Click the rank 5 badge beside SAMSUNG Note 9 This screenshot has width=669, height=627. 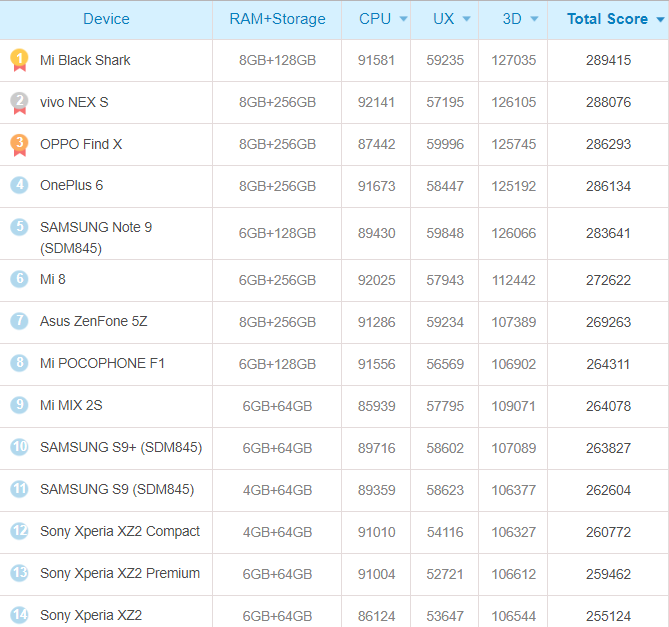(x=19, y=227)
